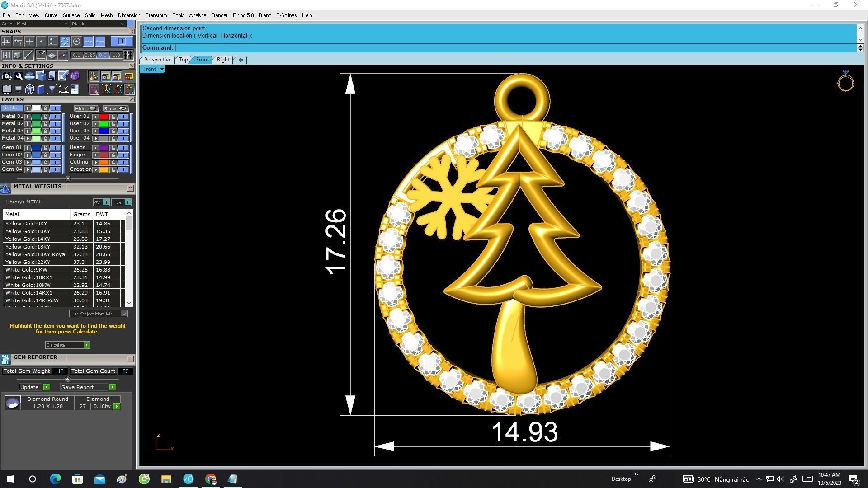The width and height of the screenshot is (868, 488).
Task: Open the Surface menu
Action: pyautogui.click(x=71, y=15)
